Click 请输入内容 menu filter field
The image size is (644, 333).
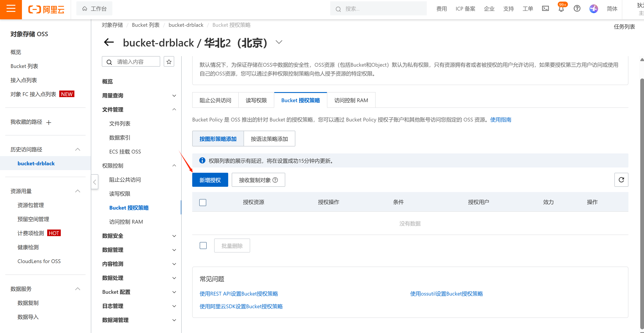pyautogui.click(x=131, y=62)
